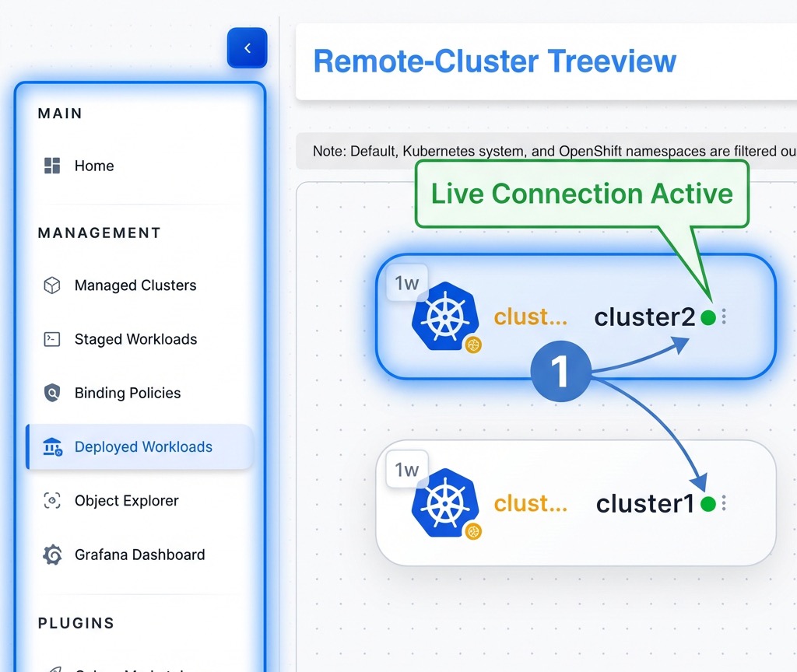The image size is (797, 672).
Task: Click the Home grid icon in sidebar
Action: 52,166
